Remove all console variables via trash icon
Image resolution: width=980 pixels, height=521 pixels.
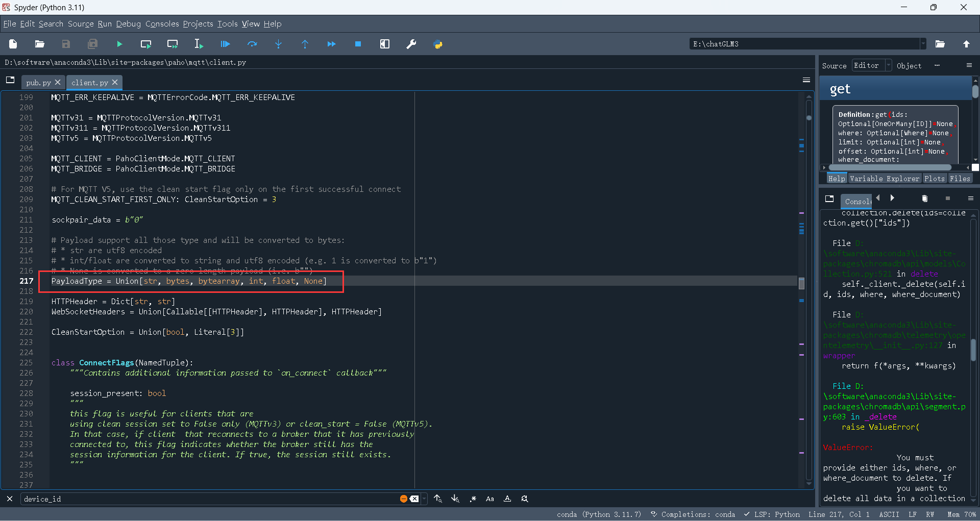coord(924,199)
